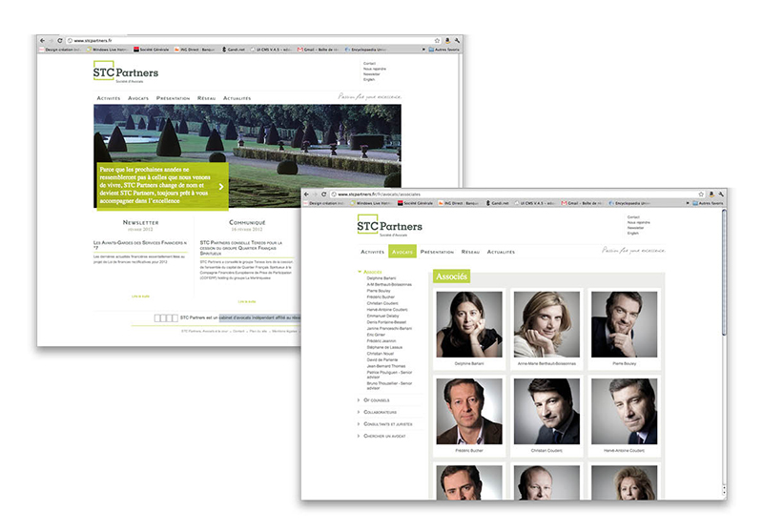Image resolution: width=763 pixels, height=532 pixels.
Task: Open Eric Girier in the sidebar list
Action: point(376,335)
